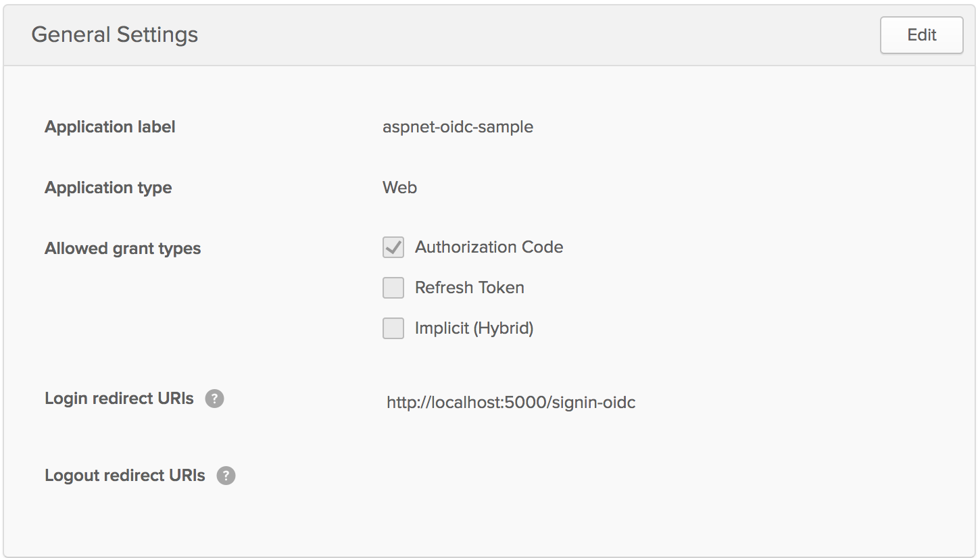Click the Application label field name
Image resolution: width=980 pixels, height=558 pixels.
110,127
